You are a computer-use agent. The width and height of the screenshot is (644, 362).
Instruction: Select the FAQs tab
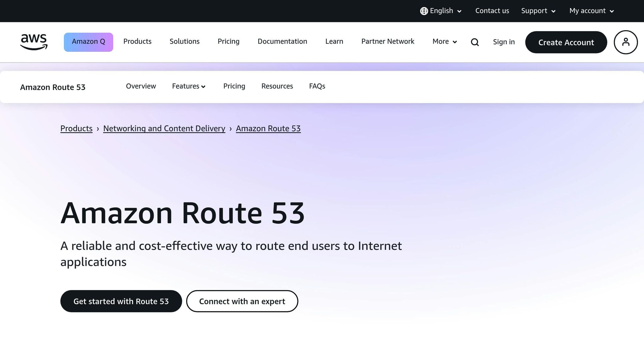point(317,86)
